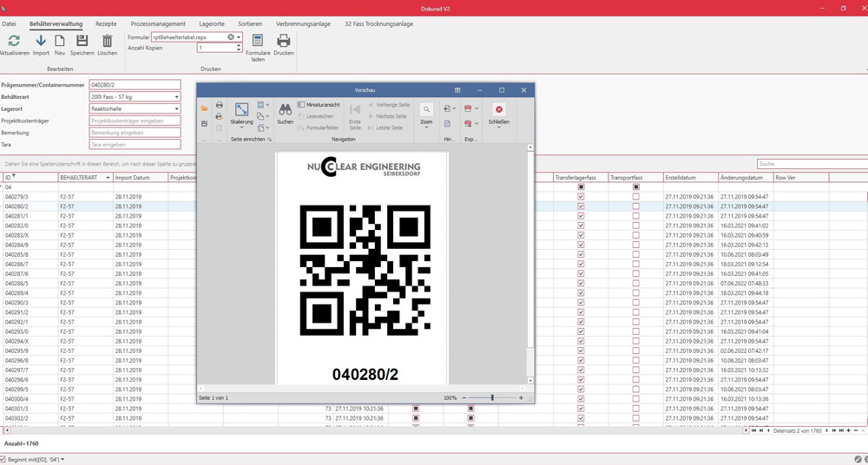
Task: Open 32 Fass Trocknungsanlage tab
Action: (x=378, y=23)
